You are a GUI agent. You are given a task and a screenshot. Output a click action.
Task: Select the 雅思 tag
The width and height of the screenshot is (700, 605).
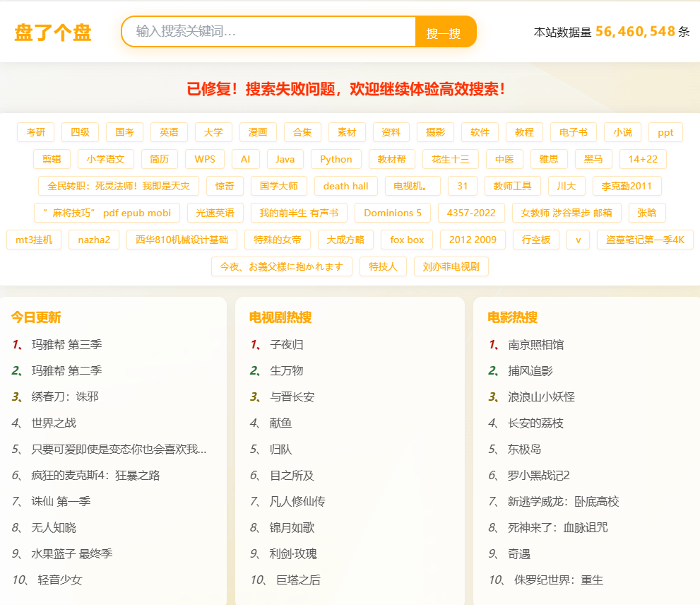point(548,159)
